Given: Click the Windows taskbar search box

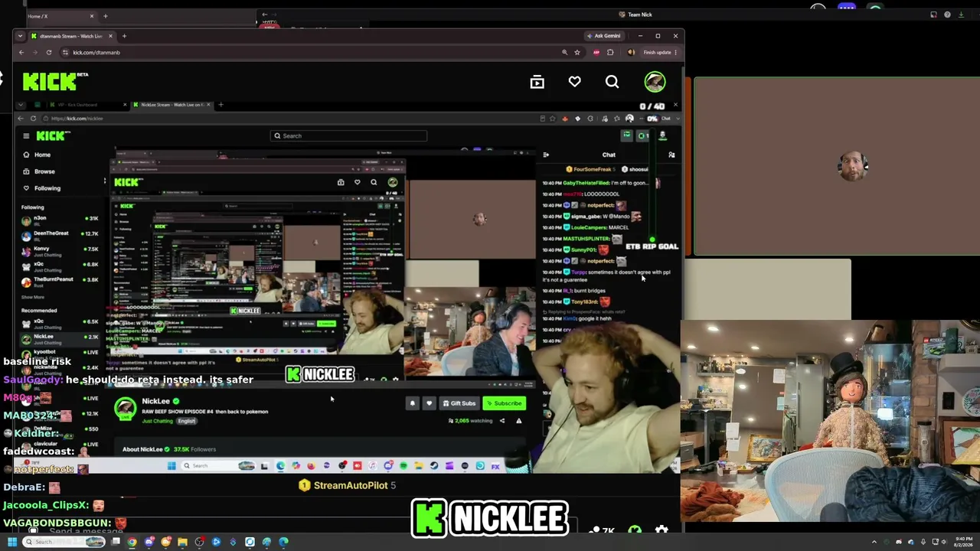Looking at the screenshot, I should (63, 542).
